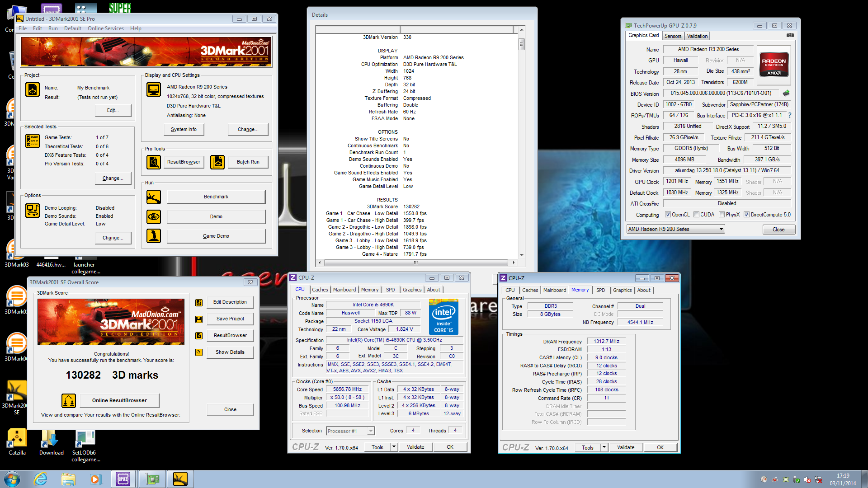Click the Edit Description icon in score window
The width and height of the screenshot is (868, 488).
click(199, 302)
